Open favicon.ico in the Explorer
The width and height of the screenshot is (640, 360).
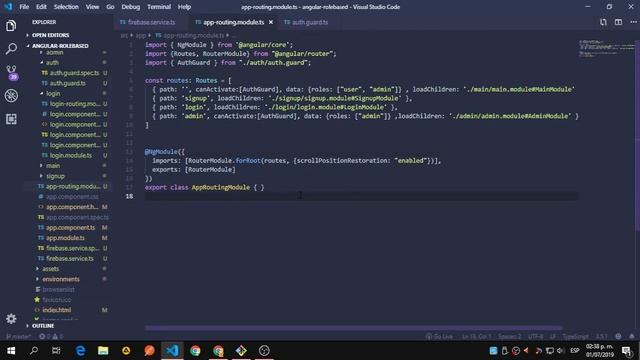(x=56, y=300)
